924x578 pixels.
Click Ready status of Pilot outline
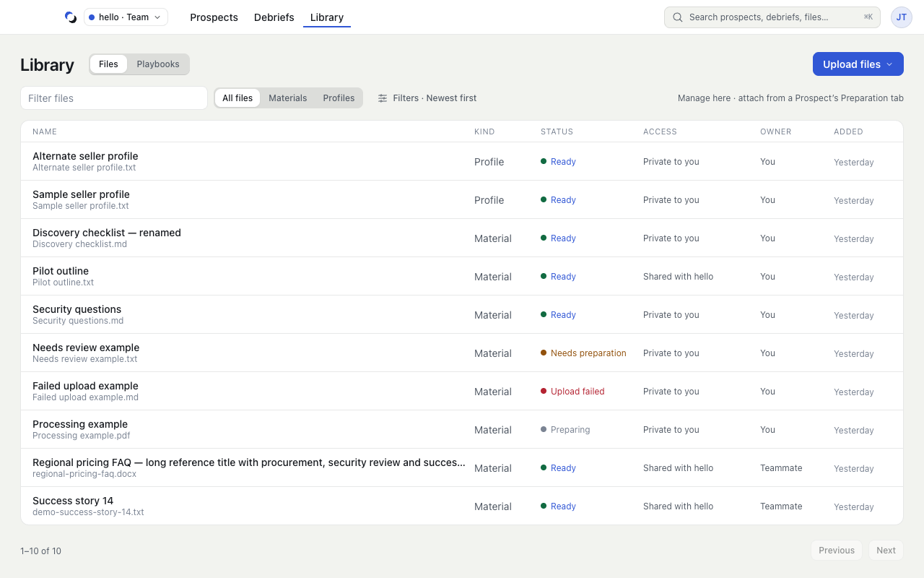tap(558, 277)
